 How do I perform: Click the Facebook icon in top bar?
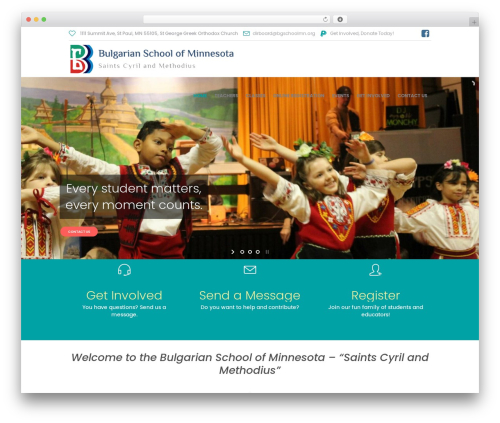click(x=425, y=33)
